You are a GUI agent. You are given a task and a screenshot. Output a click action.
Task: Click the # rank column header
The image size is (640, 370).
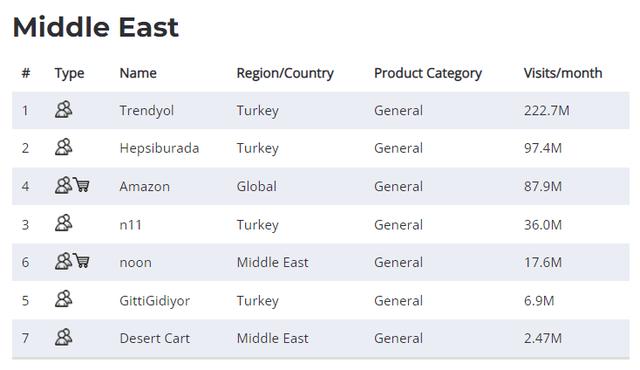point(26,73)
